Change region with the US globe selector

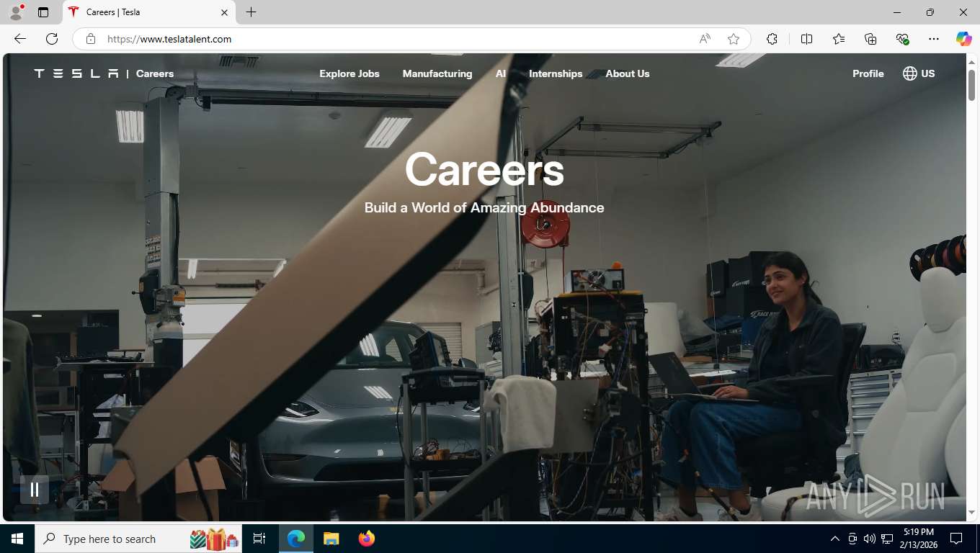[919, 73]
